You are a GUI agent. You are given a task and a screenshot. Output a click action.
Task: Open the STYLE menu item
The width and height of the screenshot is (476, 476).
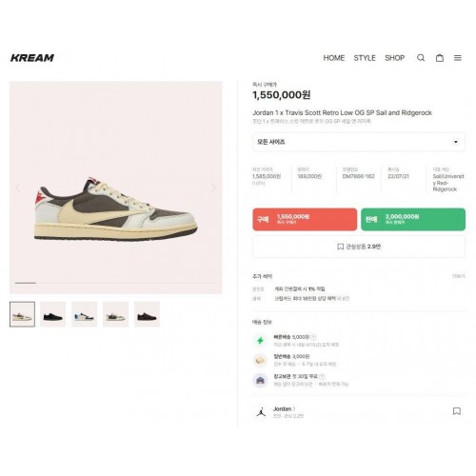(x=365, y=58)
